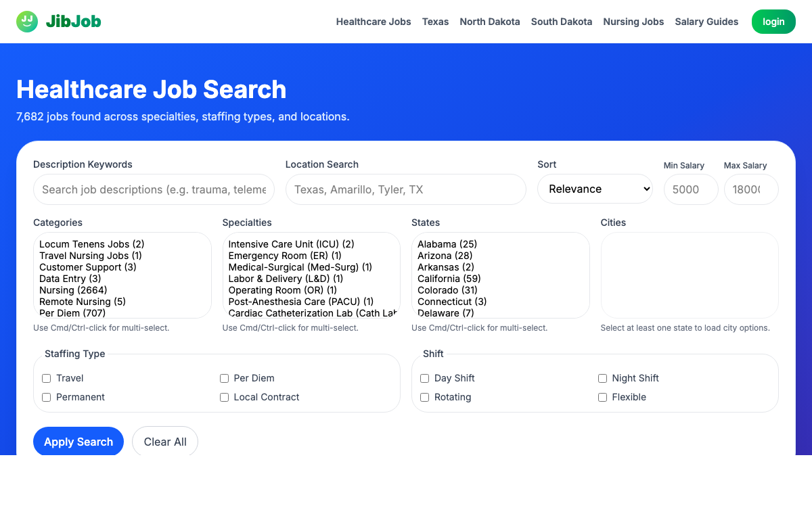Check the Travel staffing type

coord(47,378)
